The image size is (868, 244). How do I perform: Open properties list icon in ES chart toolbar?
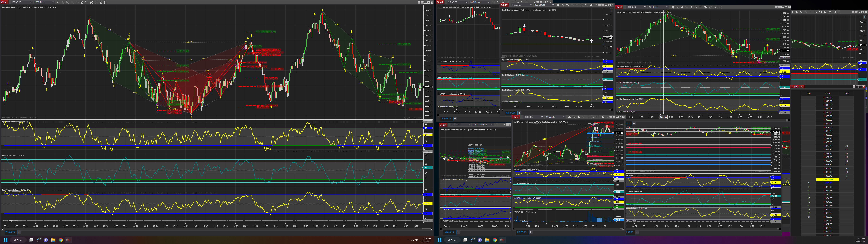[x=106, y=2]
